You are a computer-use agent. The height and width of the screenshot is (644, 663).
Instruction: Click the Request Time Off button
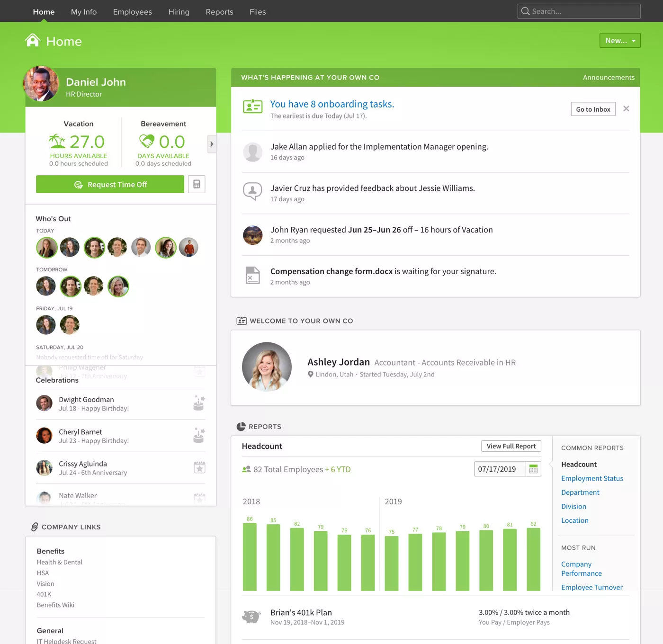point(110,184)
